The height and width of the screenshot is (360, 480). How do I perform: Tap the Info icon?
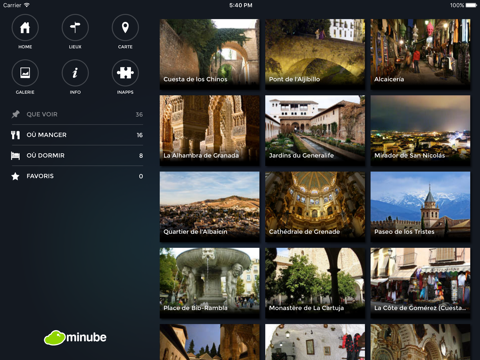click(x=75, y=73)
